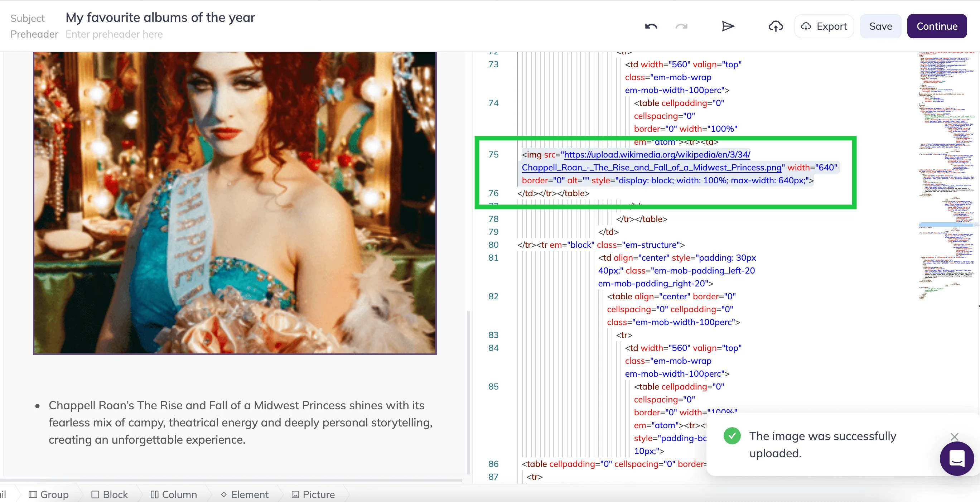Select the Column breadcrumb item
This screenshot has height=502, width=980.
coord(173,494)
